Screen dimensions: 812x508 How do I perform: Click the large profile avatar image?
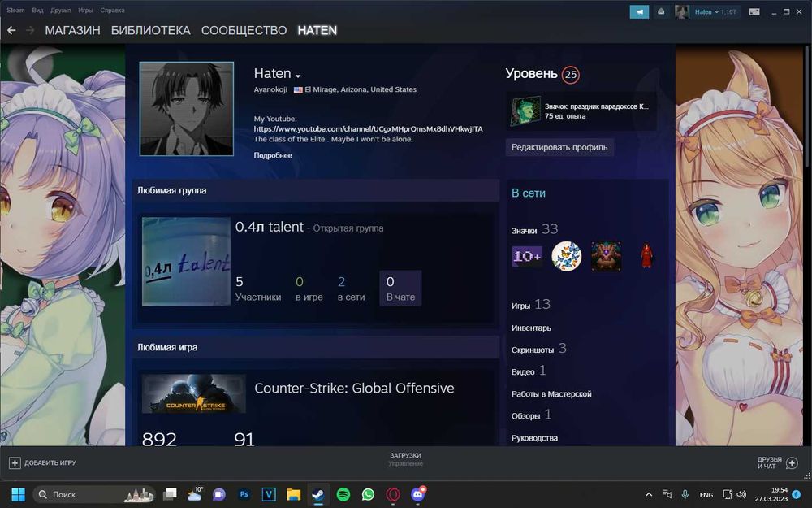pyautogui.click(x=187, y=109)
